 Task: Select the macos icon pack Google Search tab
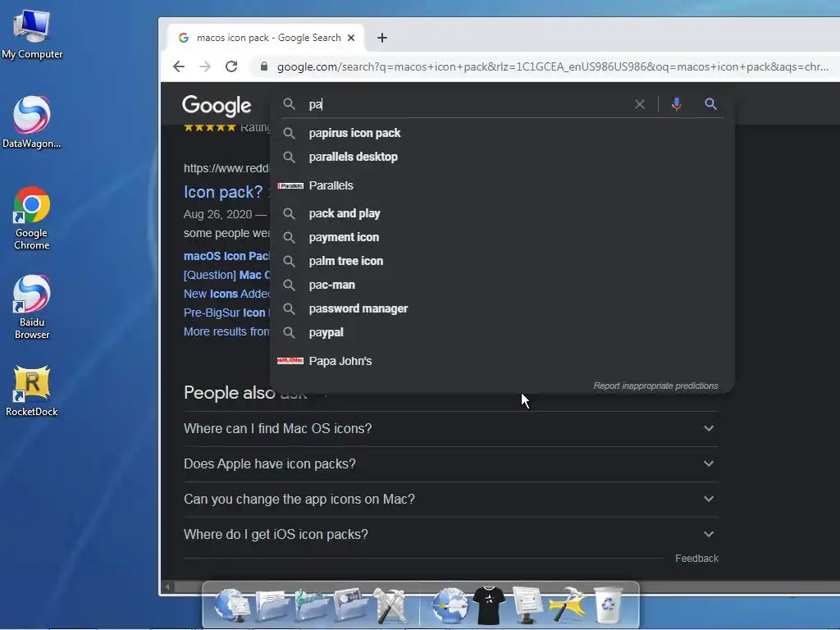coord(267,38)
